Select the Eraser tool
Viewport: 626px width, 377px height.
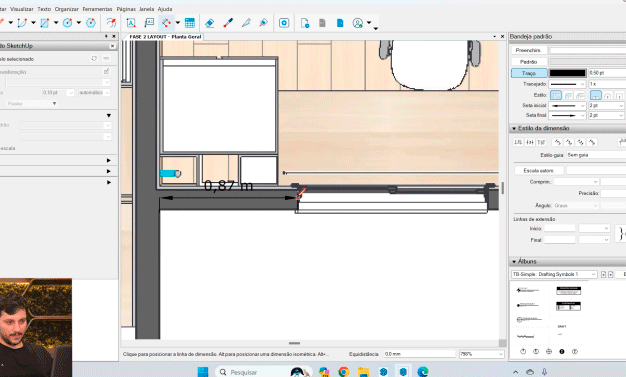pyautogui.click(x=210, y=23)
